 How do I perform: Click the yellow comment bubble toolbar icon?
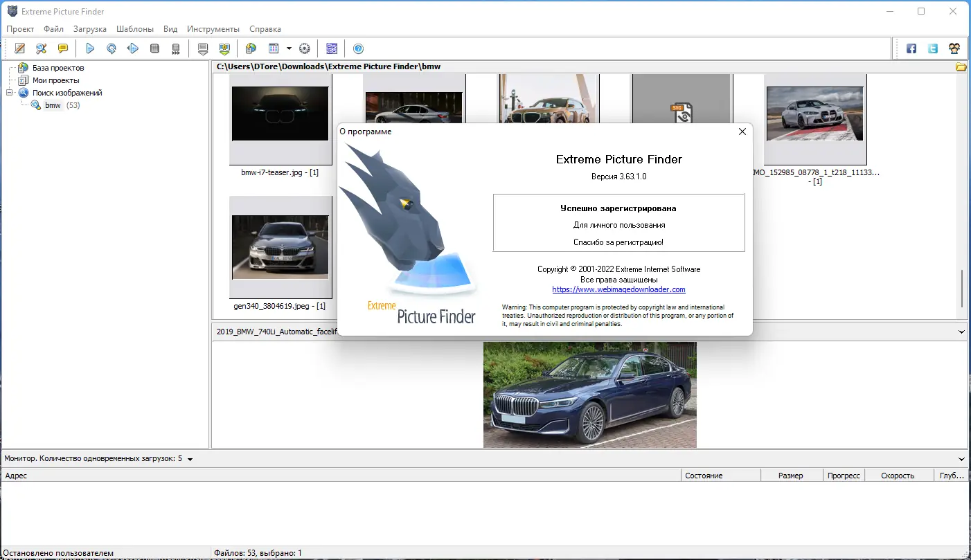point(63,48)
